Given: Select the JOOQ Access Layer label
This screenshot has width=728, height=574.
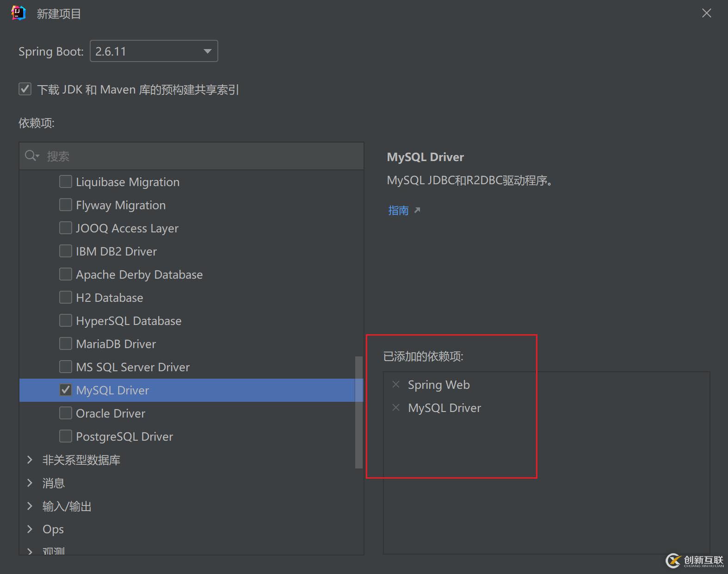Looking at the screenshot, I should click(x=127, y=228).
